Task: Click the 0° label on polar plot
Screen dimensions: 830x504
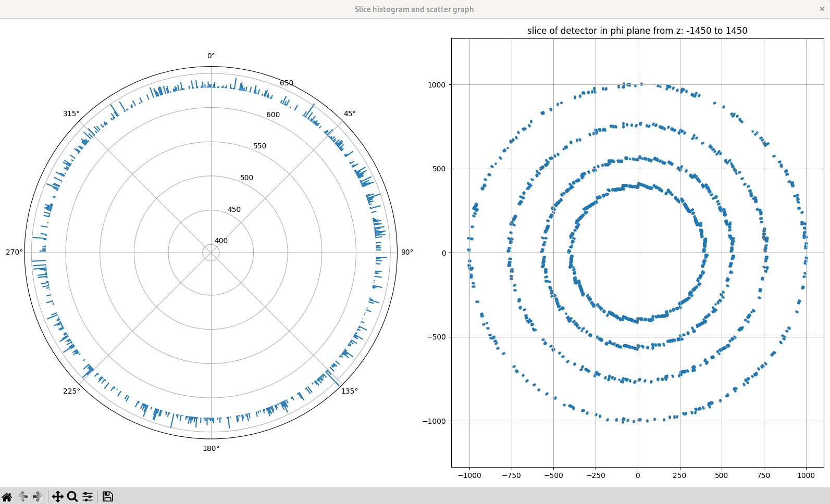Action: [x=211, y=56]
